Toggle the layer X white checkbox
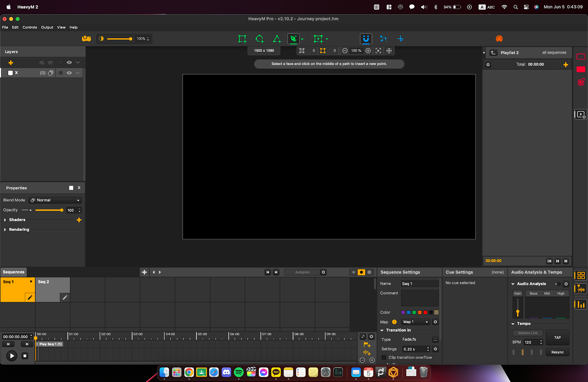This screenshot has width=588, height=382. pos(10,73)
